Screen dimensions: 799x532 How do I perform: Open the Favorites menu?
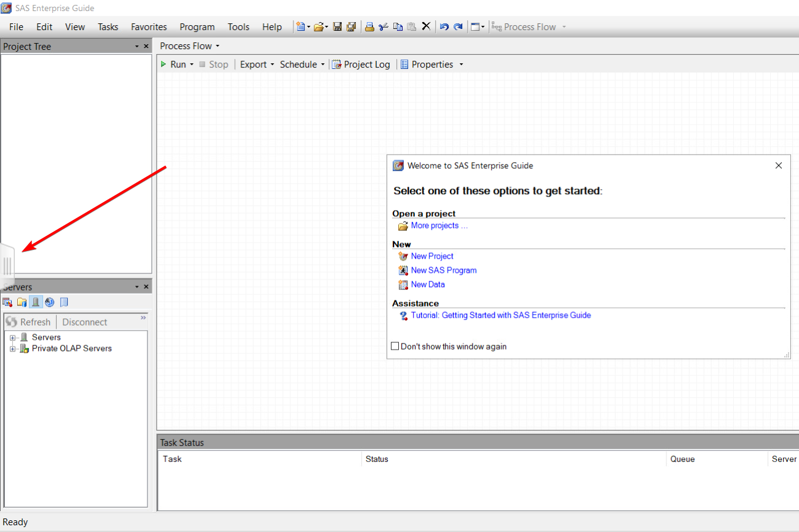point(149,27)
